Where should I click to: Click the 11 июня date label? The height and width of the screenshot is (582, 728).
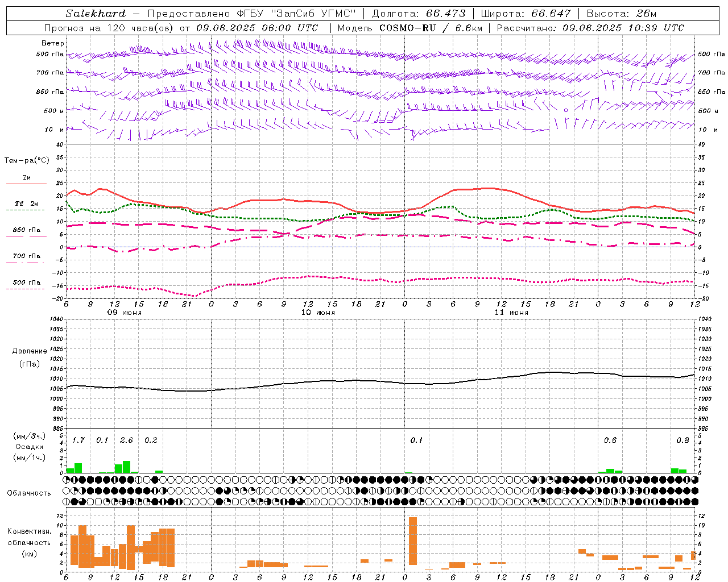point(511,313)
